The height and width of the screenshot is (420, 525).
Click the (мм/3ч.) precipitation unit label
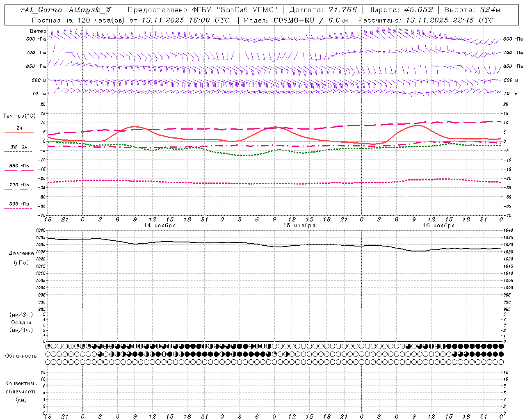point(21,315)
